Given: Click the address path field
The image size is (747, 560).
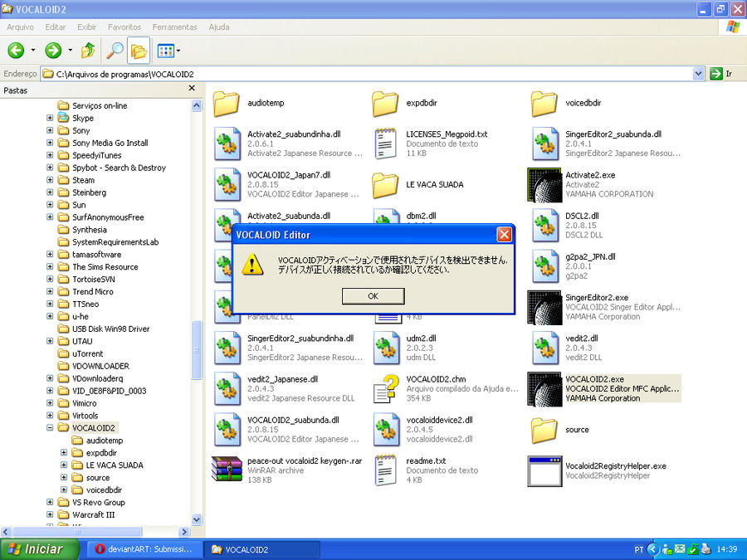Looking at the screenshot, I should coord(366,74).
